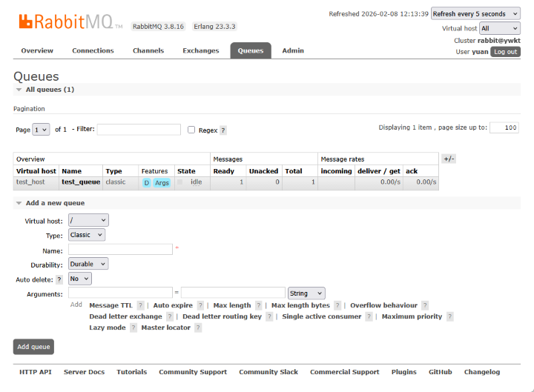The height and width of the screenshot is (392, 534).
Task: Open help icon for Overflow behaviour
Action: (x=425, y=305)
